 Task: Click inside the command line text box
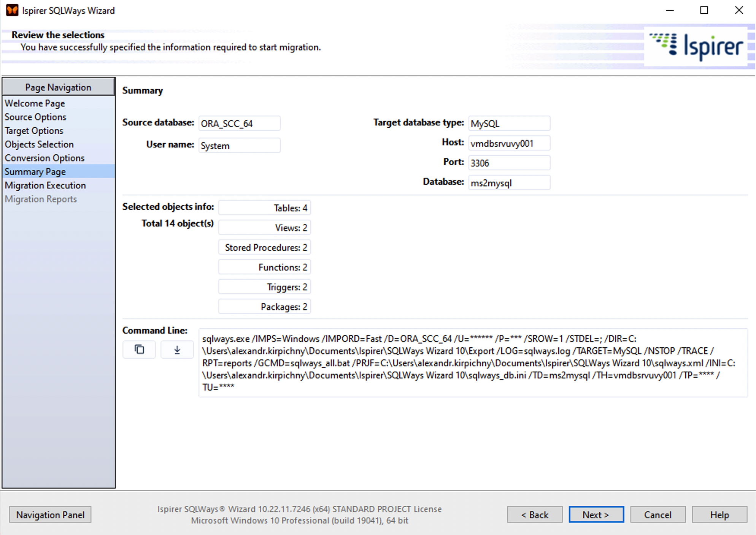point(473,362)
